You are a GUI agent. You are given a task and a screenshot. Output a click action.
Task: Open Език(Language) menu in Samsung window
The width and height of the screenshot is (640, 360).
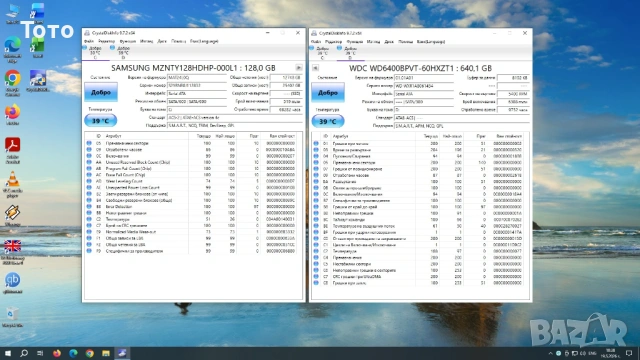point(204,41)
